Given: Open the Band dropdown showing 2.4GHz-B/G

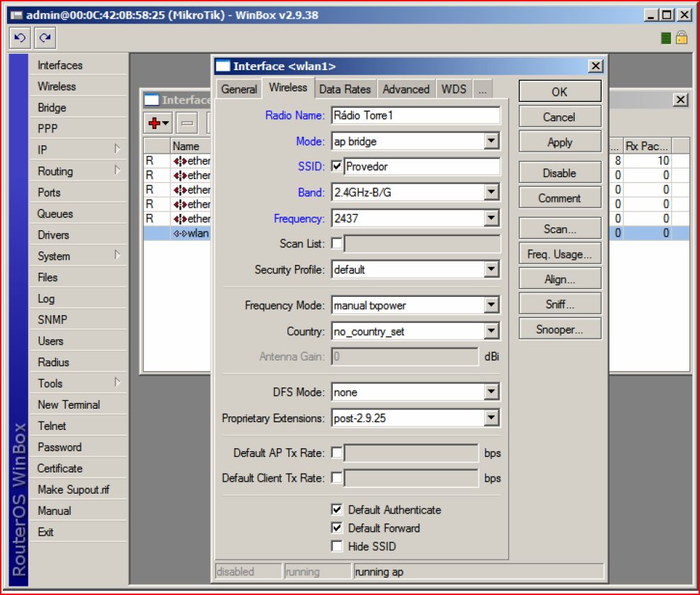Looking at the screenshot, I should (493, 192).
